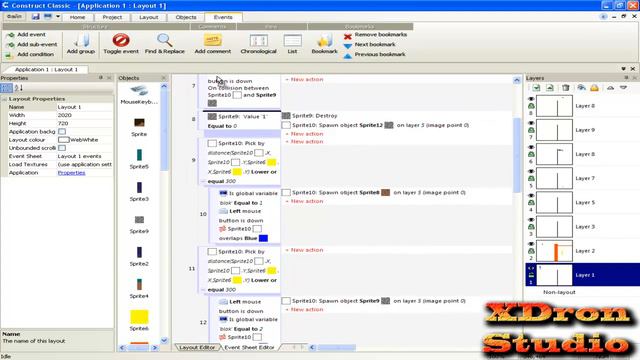Toggle lock icon of Layer 2

(531, 251)
